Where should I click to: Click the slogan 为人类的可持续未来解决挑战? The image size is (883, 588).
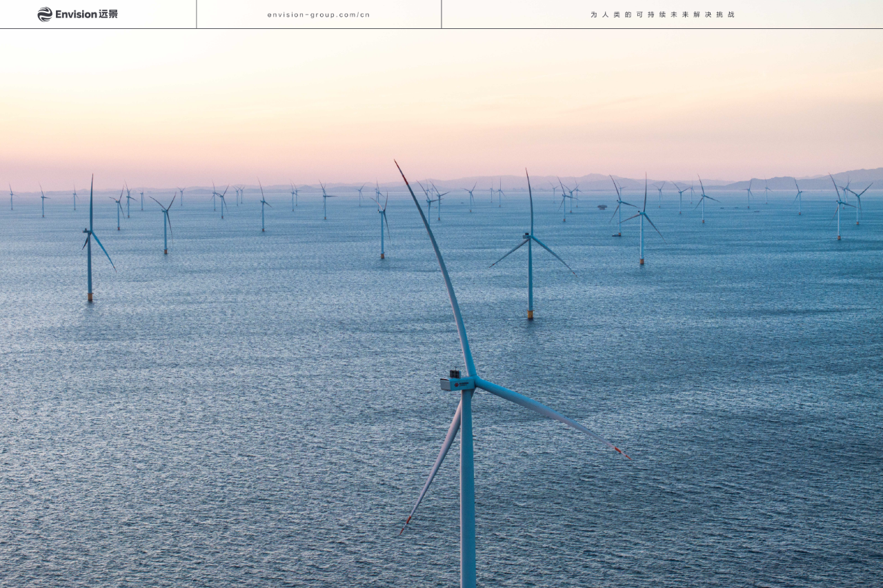(662, 14)
